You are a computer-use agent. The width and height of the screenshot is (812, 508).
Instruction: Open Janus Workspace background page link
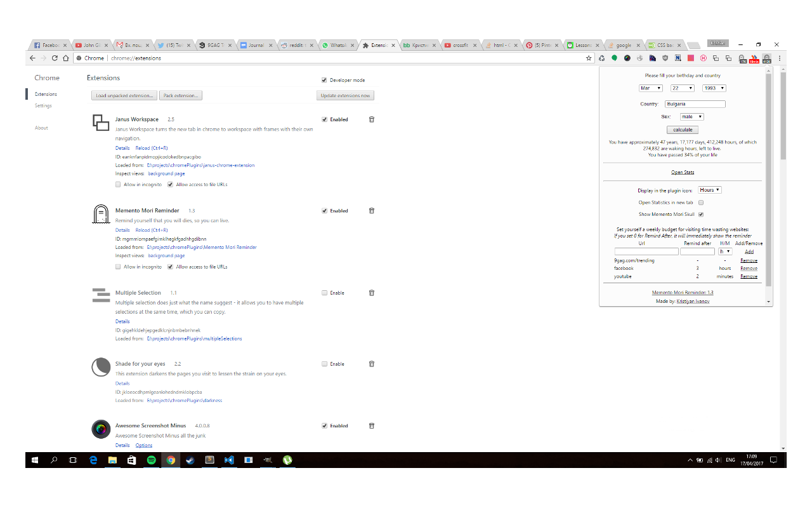(167, 173)
